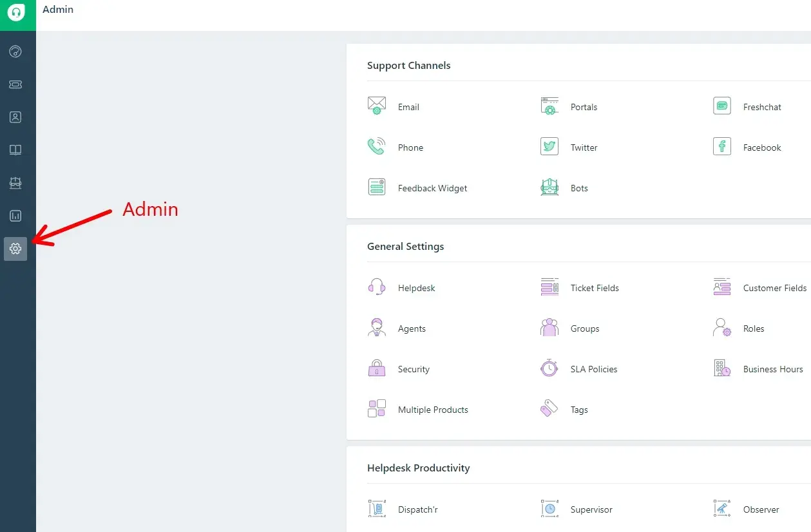This screenshot has width=811, height=532.
Task: Click the Freshdesk logo icon
Action: click(15, 12)
